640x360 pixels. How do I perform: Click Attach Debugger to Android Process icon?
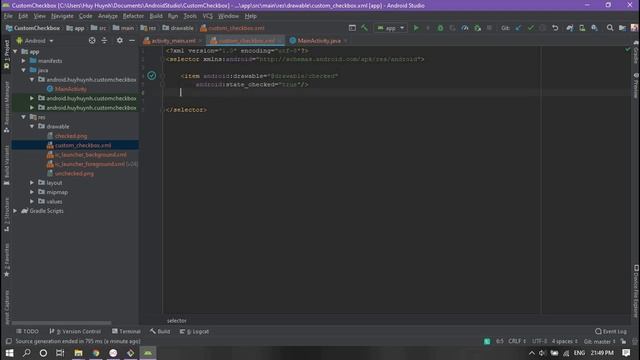(477, 28)
